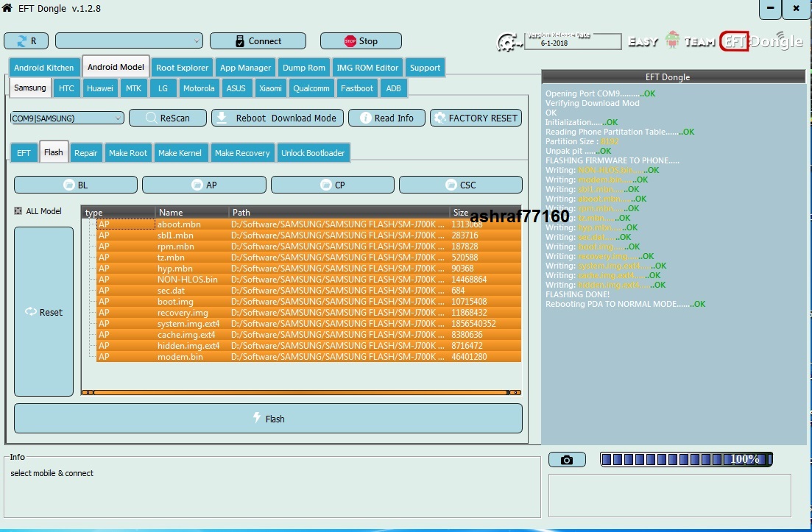Click the camera screenshot button

pyautogui.click(x=567, y=460)
